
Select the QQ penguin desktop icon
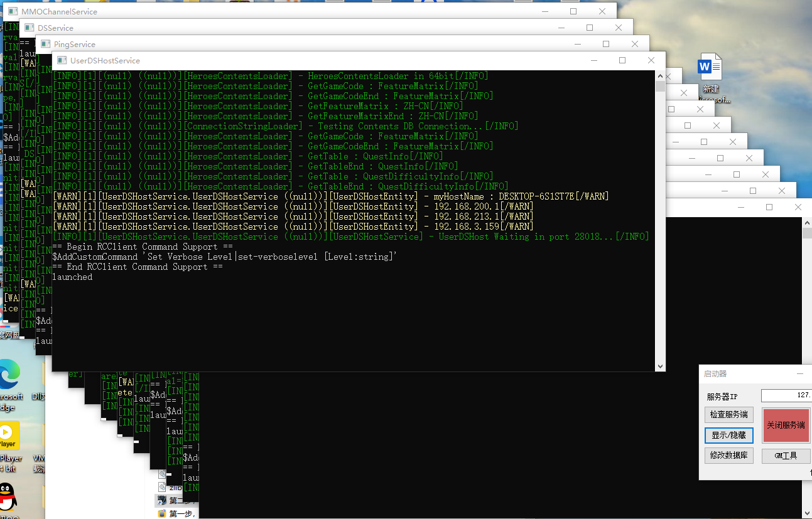pyautogui.click(x=8, y=497)
